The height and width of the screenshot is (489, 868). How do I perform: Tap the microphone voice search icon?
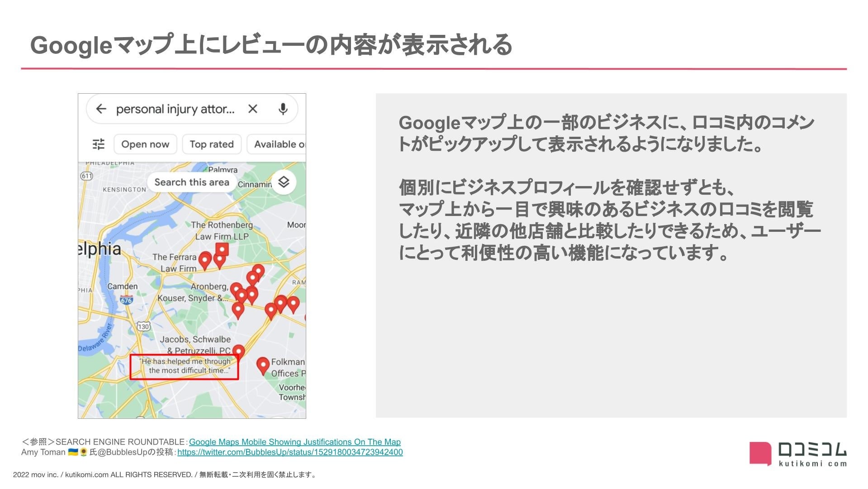pyautogui.click(x=283, y=109)
